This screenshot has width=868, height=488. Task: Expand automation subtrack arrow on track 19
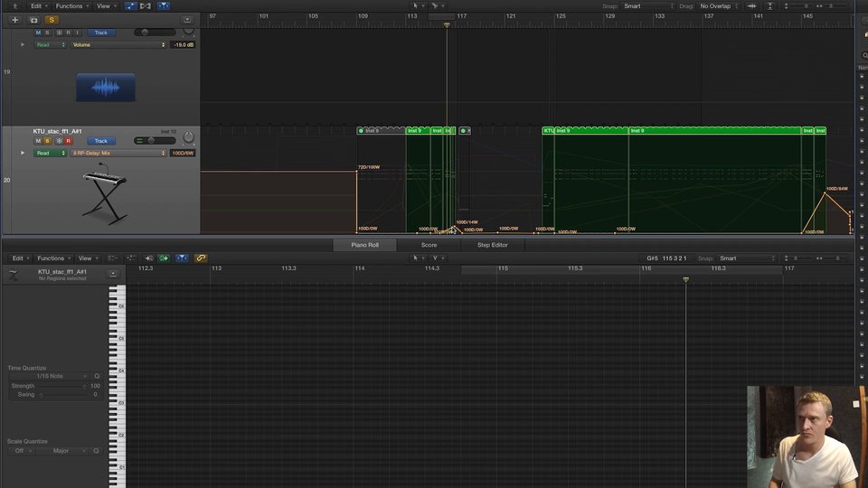pyautogui.click(x=23, y=45)
